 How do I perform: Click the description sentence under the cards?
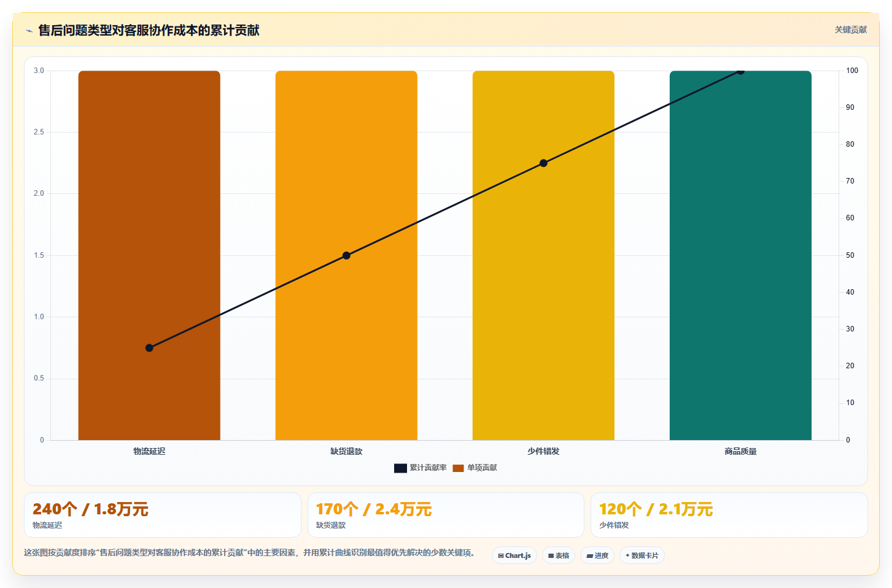(249, 553)
